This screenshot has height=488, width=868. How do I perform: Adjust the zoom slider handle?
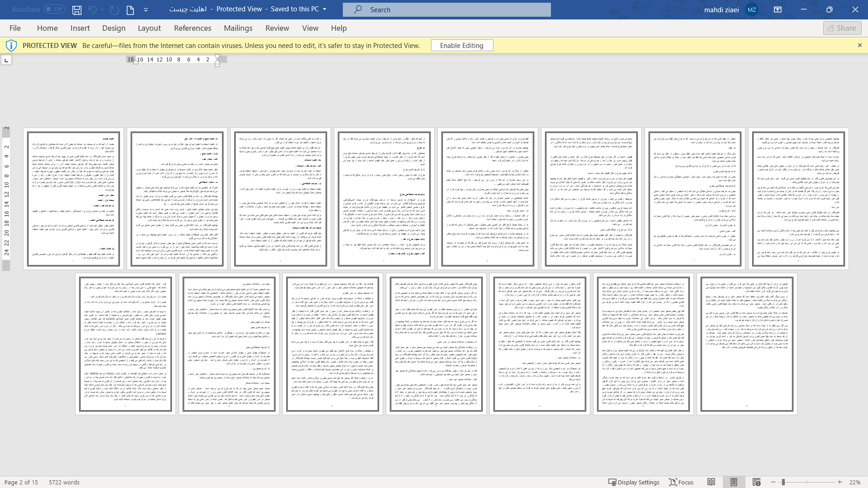[783, 482]
